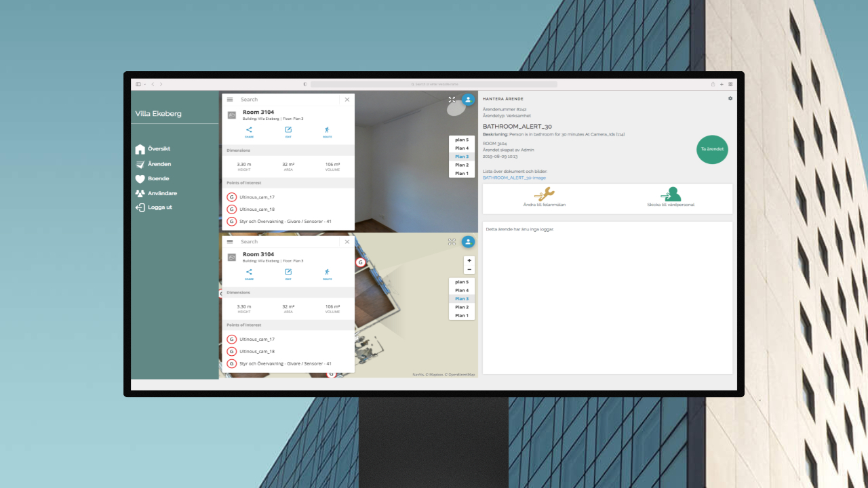Click the 'Skicka till vårdpersonal' person icon
Viewport: 868px width, 488px height.
click(x=671, y=194)
